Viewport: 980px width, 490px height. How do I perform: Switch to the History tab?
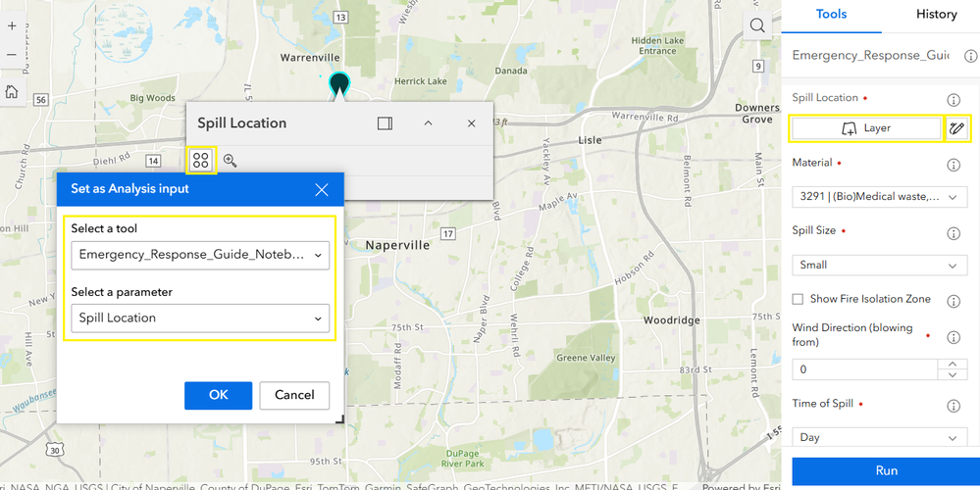936,15
